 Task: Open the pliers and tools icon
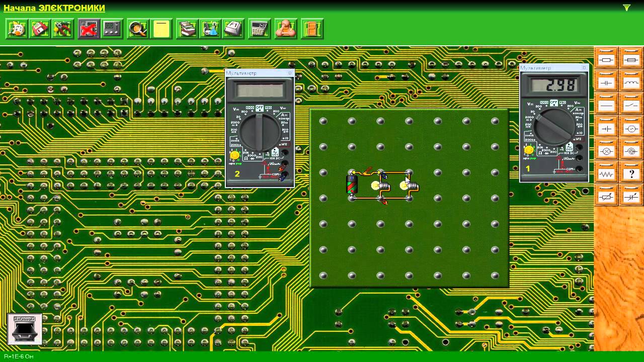(63, 29)
